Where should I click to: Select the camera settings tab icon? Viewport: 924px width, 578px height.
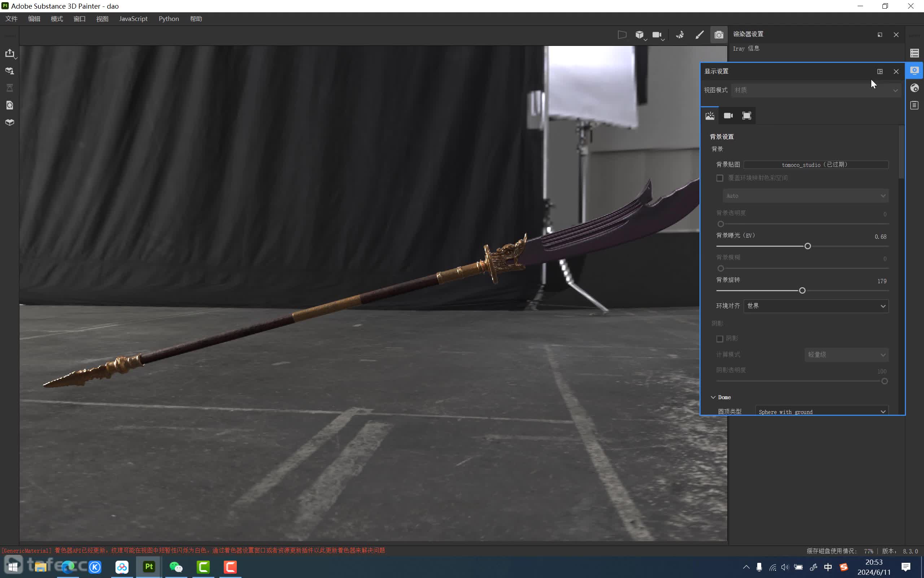tap(728, 116)
